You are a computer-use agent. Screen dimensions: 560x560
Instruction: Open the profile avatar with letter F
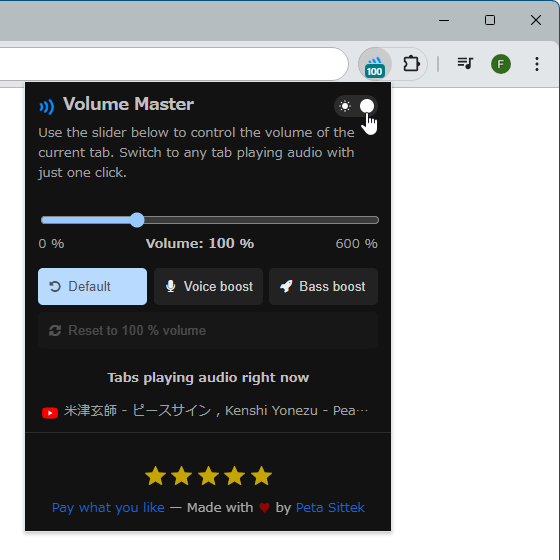coord(501,64)
